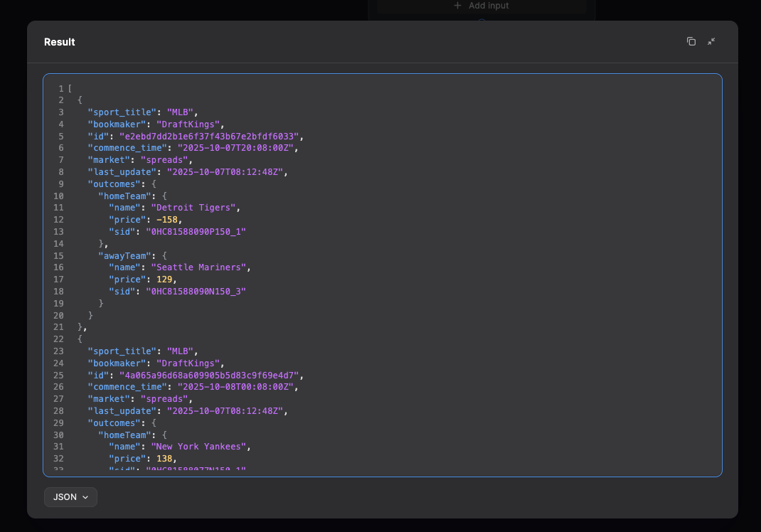Click the "outcomes" key on line 9
761x532 pixels.
tap(114, 184)
